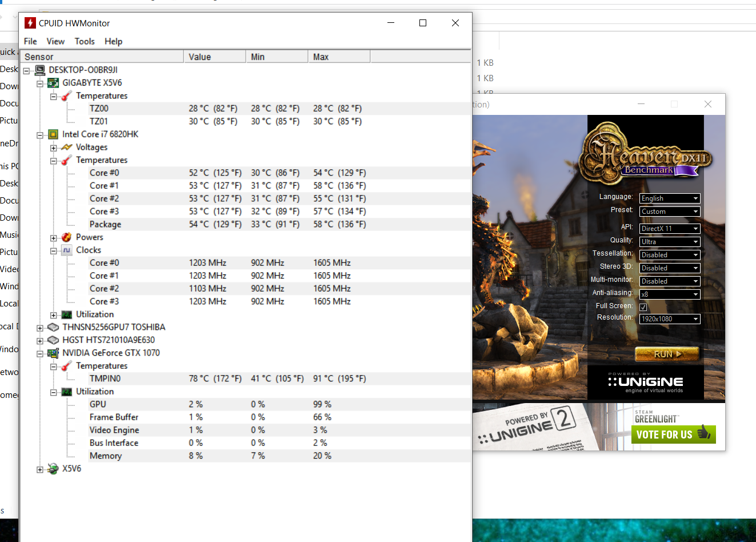Click the CPU Utilization graph icon
Screen dimensions: 756x542
67,314
